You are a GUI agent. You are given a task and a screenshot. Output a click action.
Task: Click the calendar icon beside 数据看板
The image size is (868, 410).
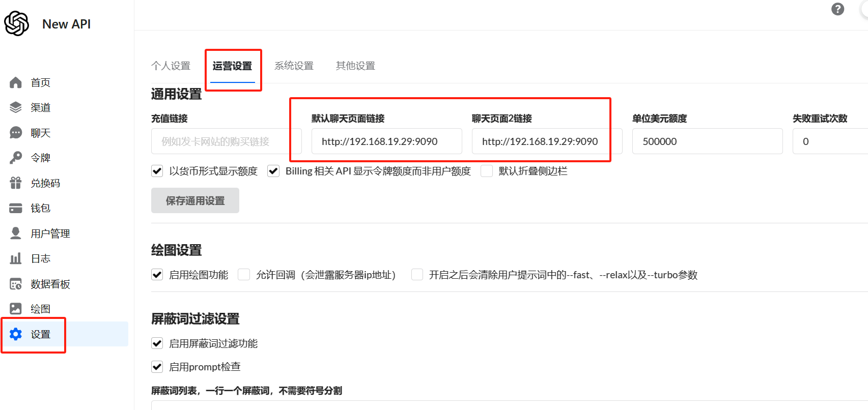click(16, 284)
